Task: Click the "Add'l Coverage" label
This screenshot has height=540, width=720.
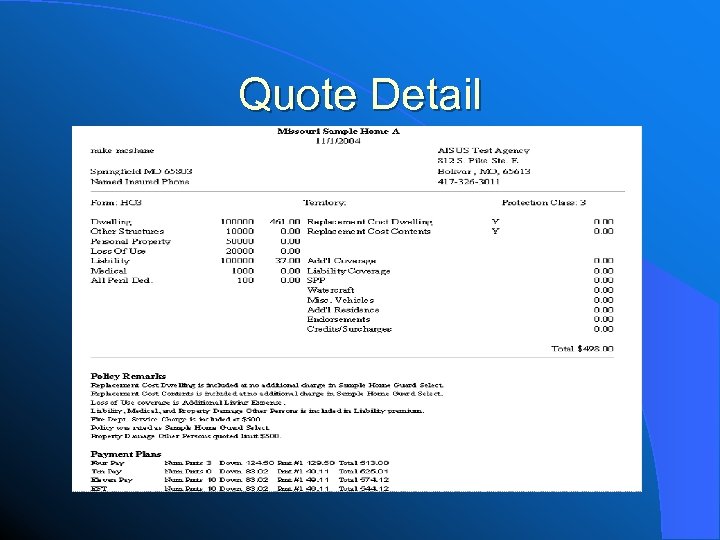Action: click(x=342, y=261)
